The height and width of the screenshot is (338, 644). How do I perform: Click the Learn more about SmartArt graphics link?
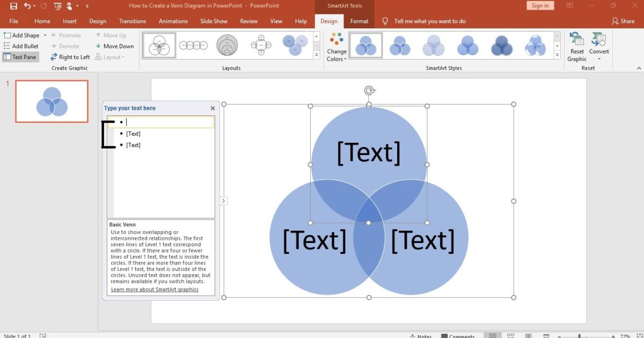155,289
